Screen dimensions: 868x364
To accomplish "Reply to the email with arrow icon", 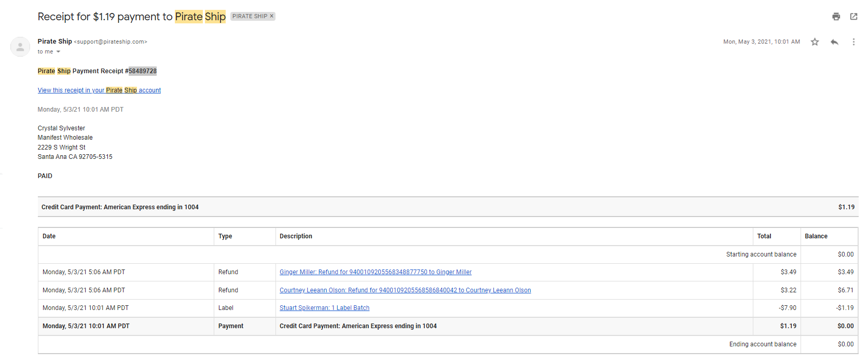I will point(834,42).
